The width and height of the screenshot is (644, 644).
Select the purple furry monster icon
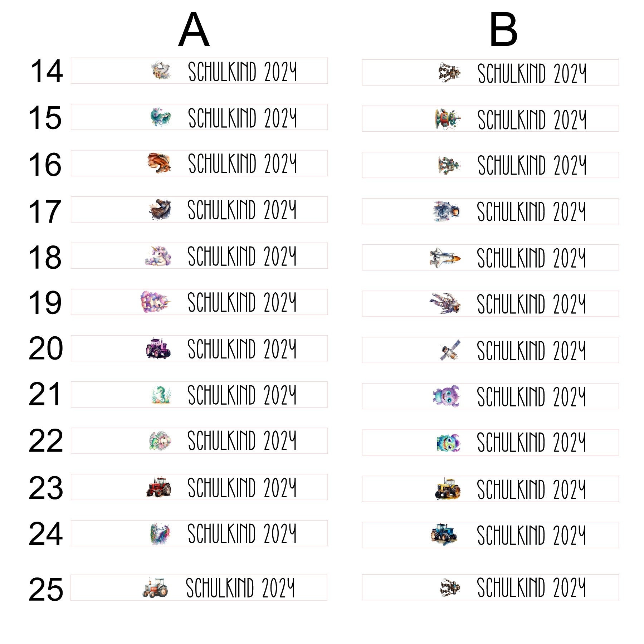pos(446,396)
